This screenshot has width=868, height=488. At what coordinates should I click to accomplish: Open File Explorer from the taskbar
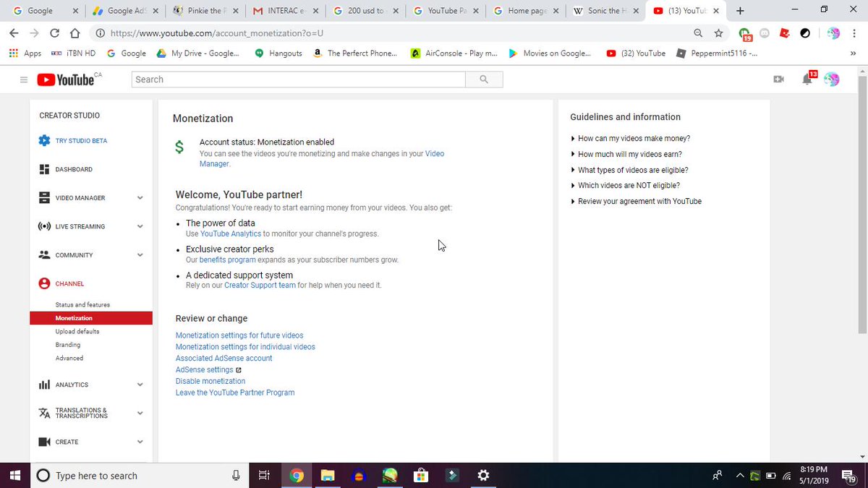point(328,475)
